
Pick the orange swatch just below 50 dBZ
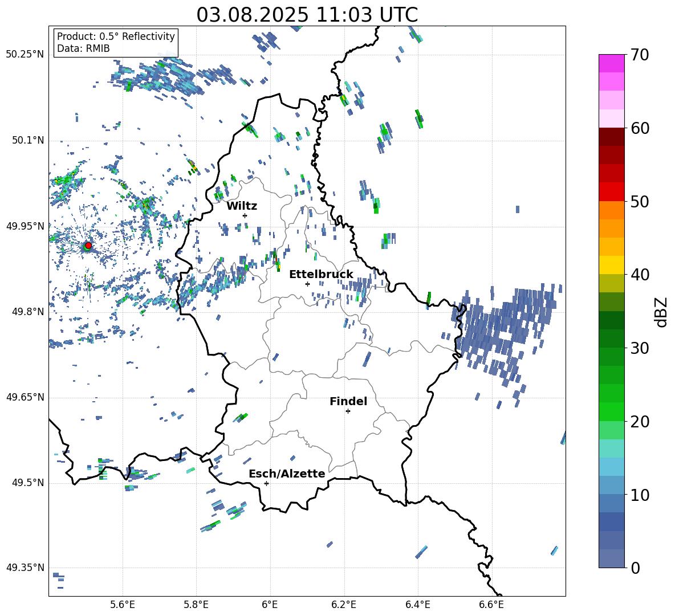611,210
